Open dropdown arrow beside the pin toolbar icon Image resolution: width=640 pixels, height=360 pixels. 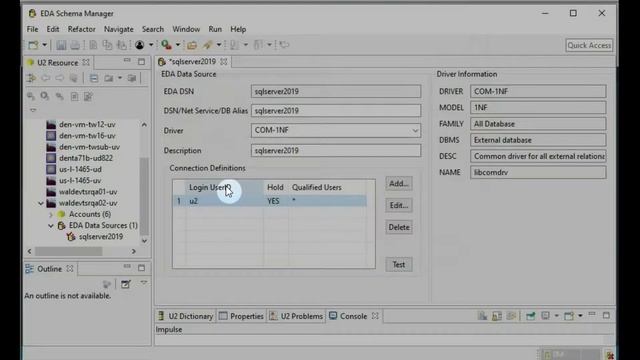point(219,45)
